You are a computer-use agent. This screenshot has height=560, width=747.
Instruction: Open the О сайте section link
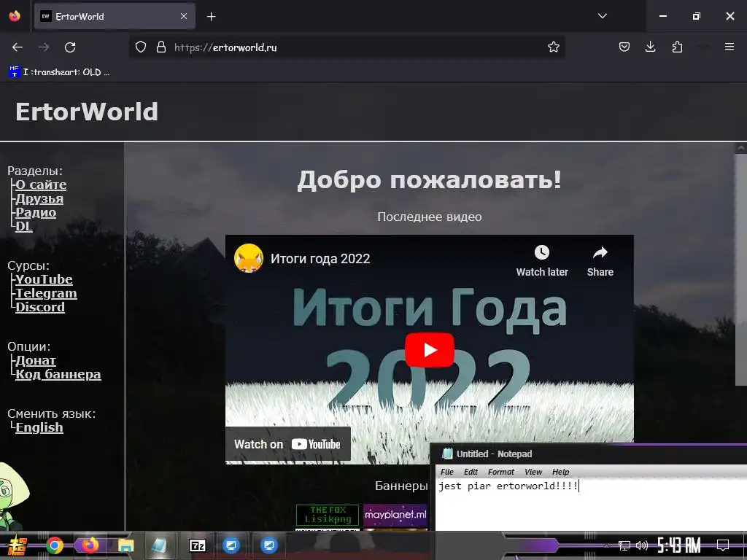[41, 184]
